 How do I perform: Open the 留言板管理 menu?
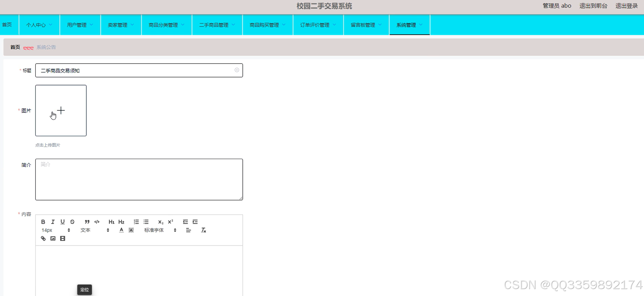click(x=366, y=25)
